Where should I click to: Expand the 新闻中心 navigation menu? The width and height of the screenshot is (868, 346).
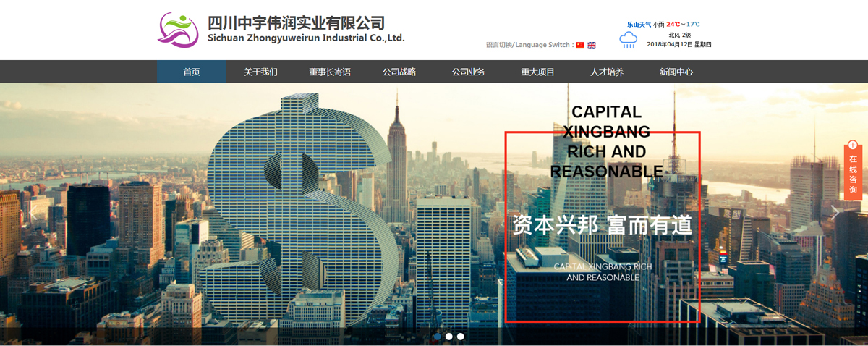[x=676, y=72]
